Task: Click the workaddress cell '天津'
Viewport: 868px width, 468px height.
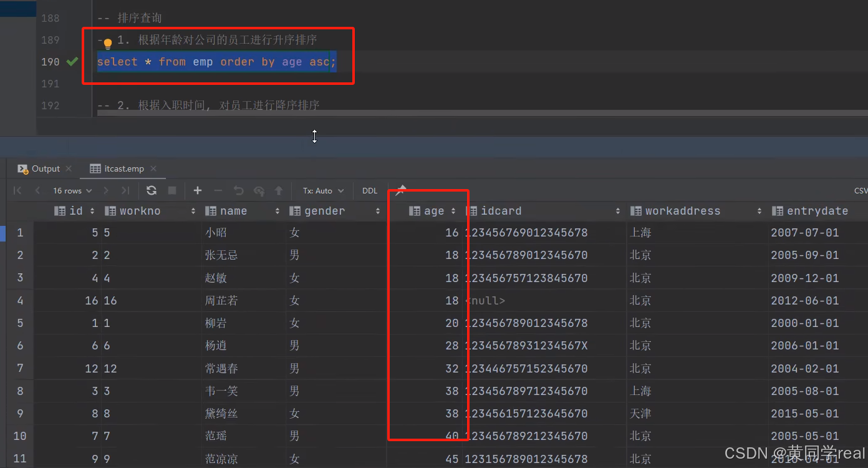Action: tap(640, 414)
